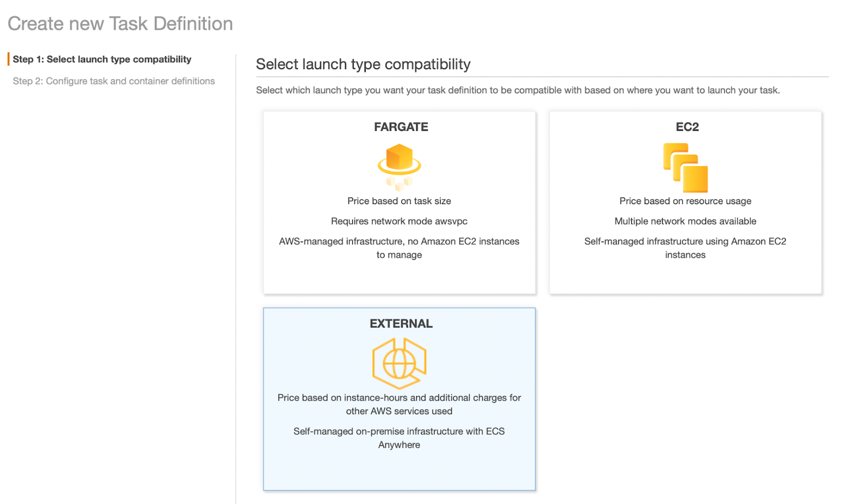867x504 pixels.
Task: Click the launch type instruction sentence
Action: coord(517,90)
